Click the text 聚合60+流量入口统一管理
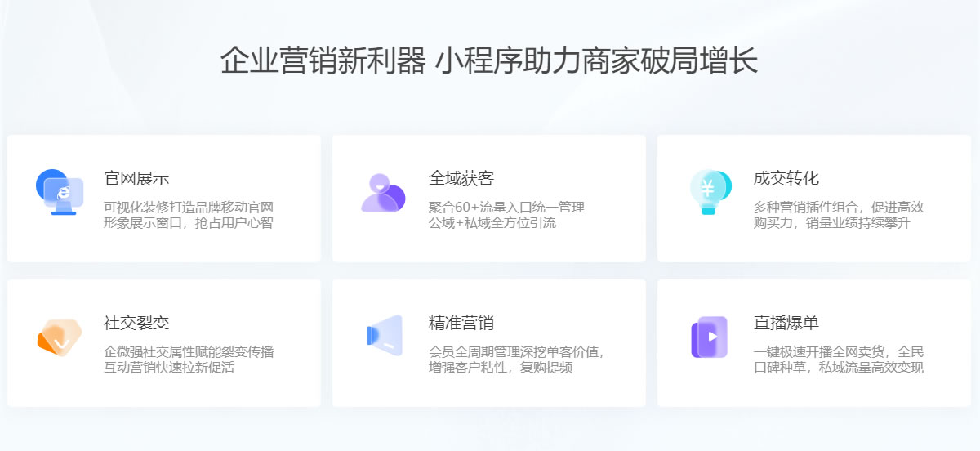The height and width of the screenshot is (451, 980). (506, 207)
